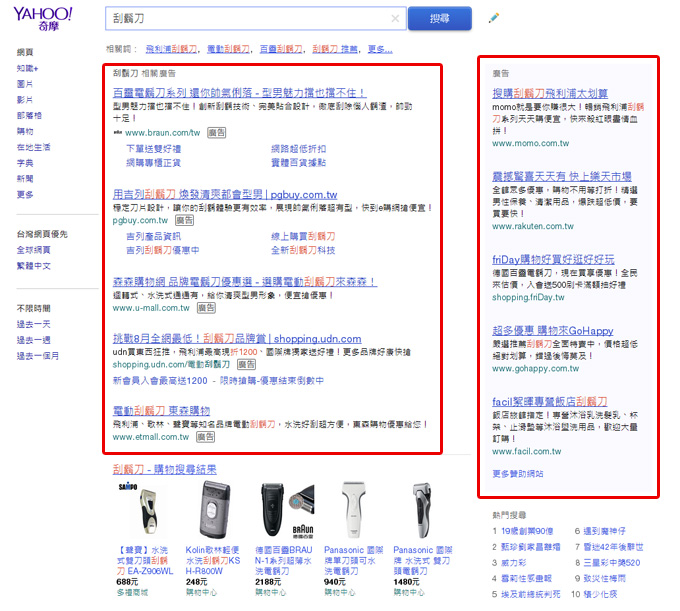This screenshot has height=611, width=680.
Task: Click the 廣告 badge next to www.u-mall.com.tw
Action: coord(206,308)
